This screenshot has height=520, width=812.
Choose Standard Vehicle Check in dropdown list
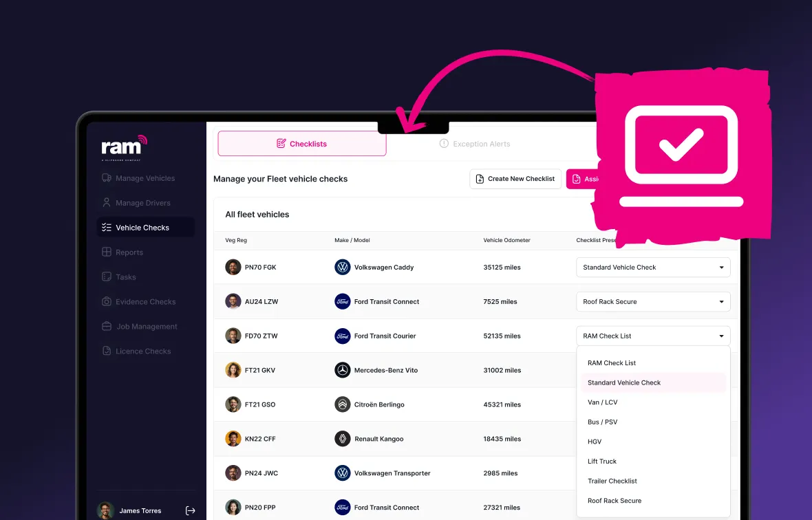653,383
